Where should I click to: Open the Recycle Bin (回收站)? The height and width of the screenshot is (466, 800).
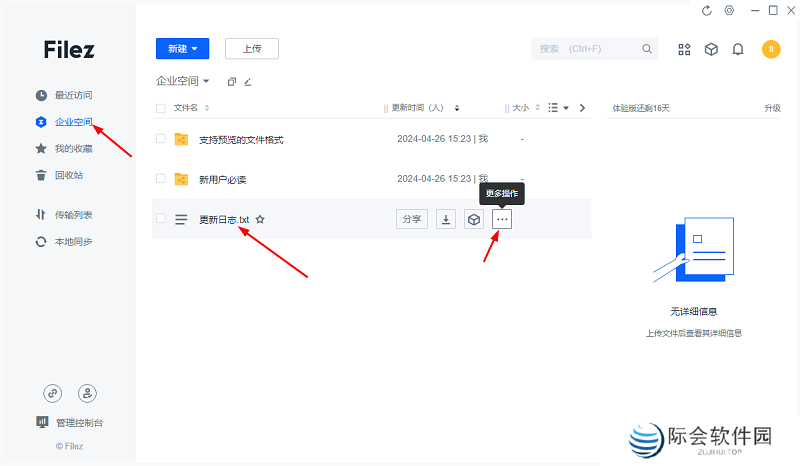point(59,175)
